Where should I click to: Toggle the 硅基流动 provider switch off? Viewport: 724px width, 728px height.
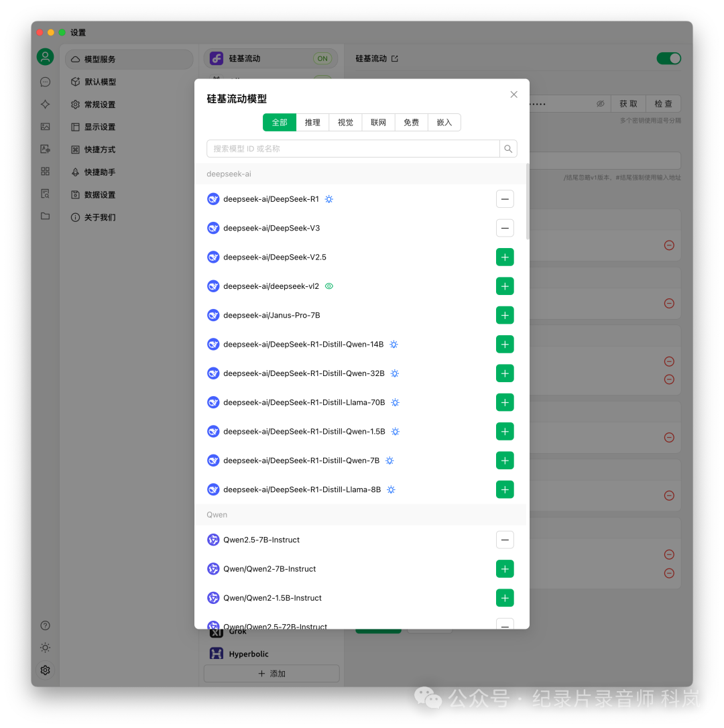click(x=669, y=58)
